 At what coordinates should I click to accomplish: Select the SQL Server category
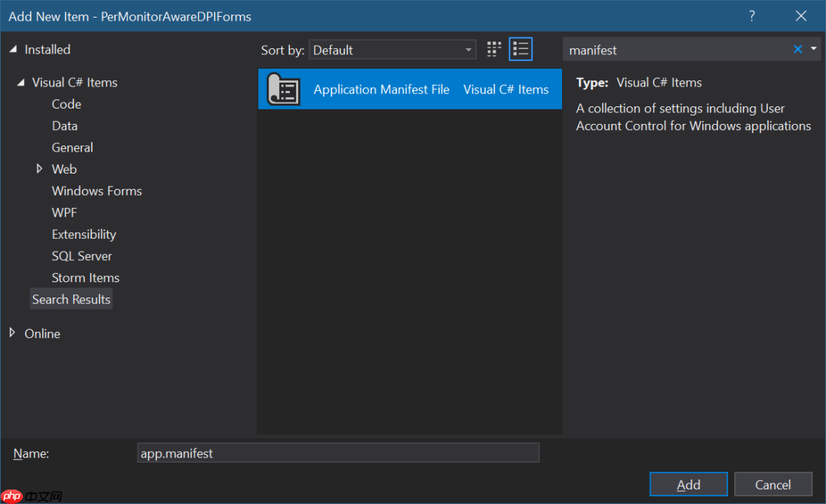[82, 256]
